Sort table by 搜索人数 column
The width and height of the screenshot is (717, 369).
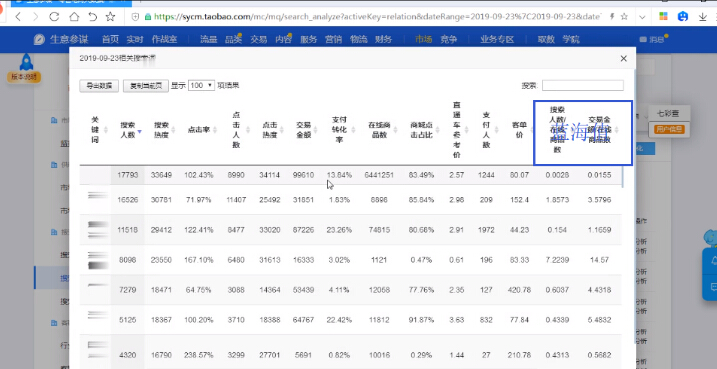click(130, 130)
